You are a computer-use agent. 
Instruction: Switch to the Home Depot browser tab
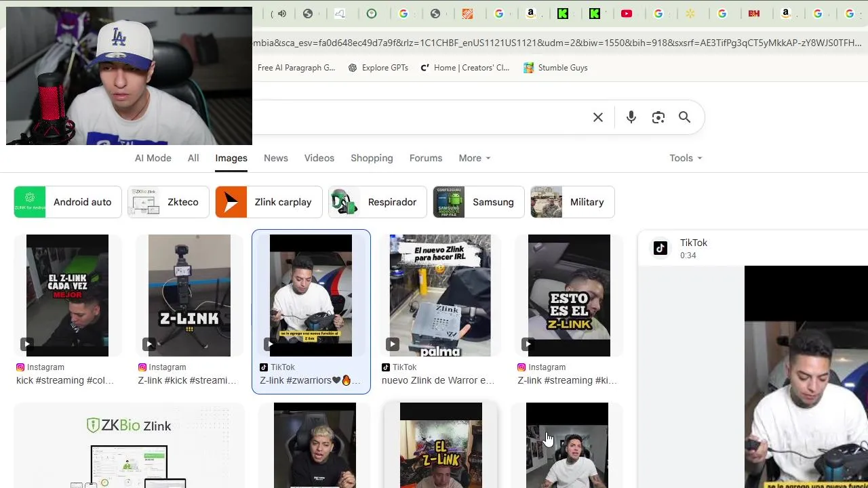click(x=468, y=14)
